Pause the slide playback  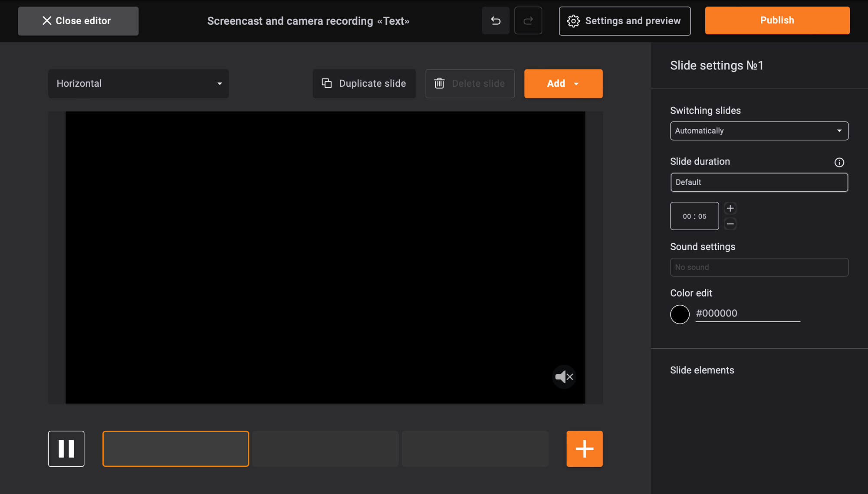click(66, 449)
